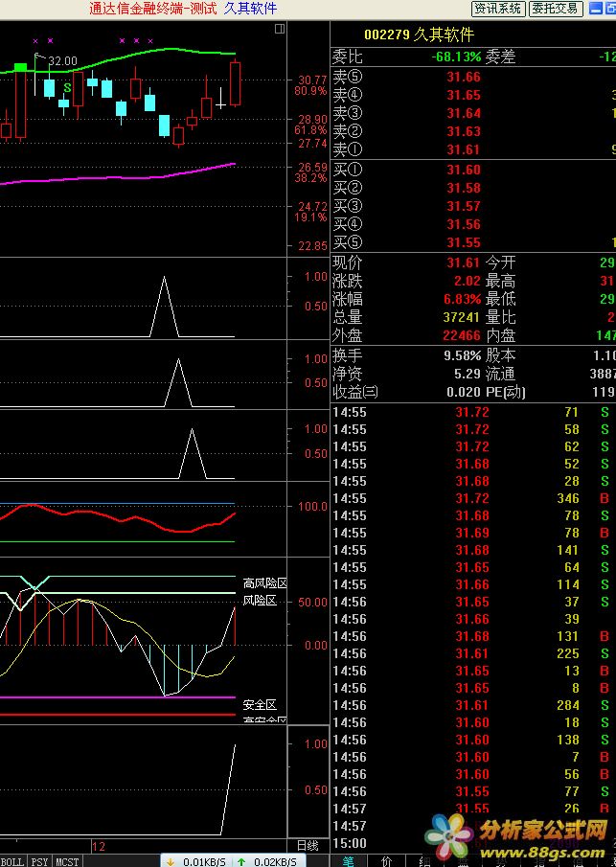
Task: Click the 涨幅 value 6.83%
Action: pos(463,299)
